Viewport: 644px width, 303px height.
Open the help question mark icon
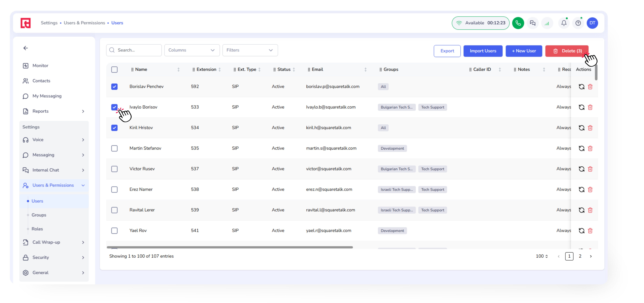pos(578,23)
